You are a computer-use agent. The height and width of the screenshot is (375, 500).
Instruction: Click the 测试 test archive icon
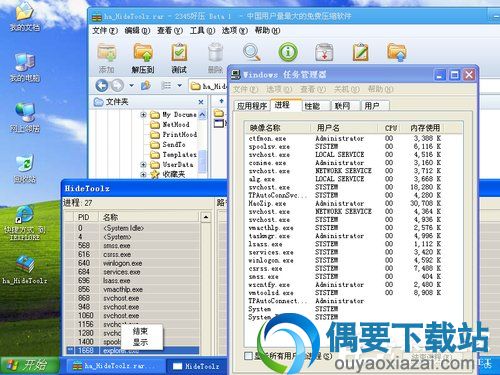pos(179,53)
